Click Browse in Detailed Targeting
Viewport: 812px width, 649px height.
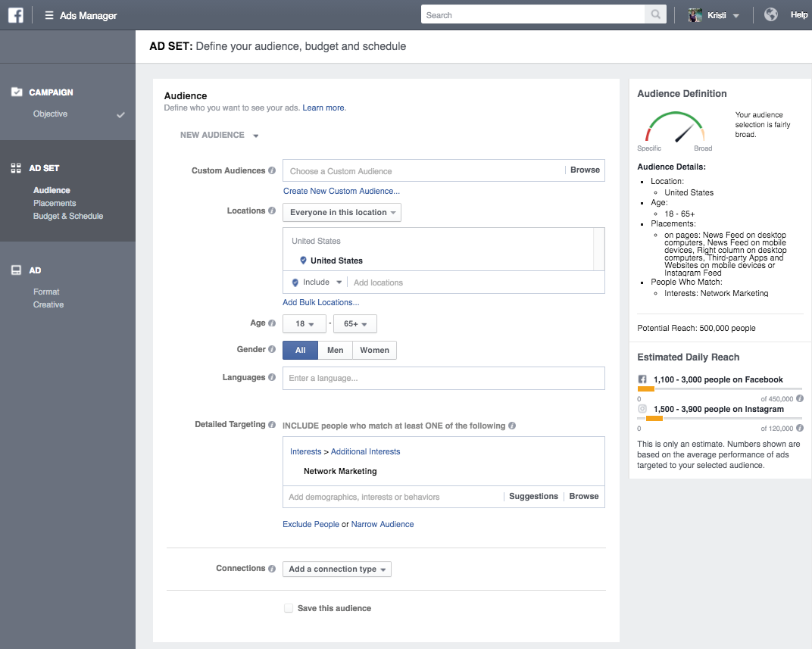[x=583, y=496]
